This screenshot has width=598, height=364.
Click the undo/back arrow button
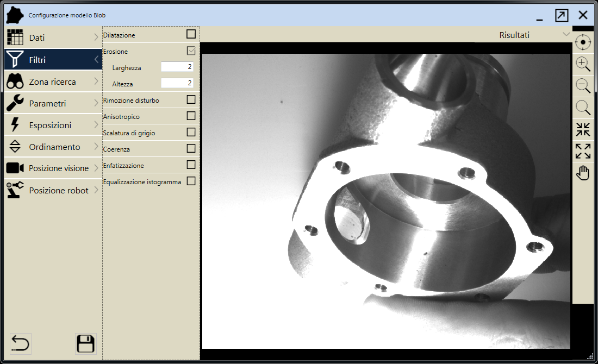(x=20, y=343)
